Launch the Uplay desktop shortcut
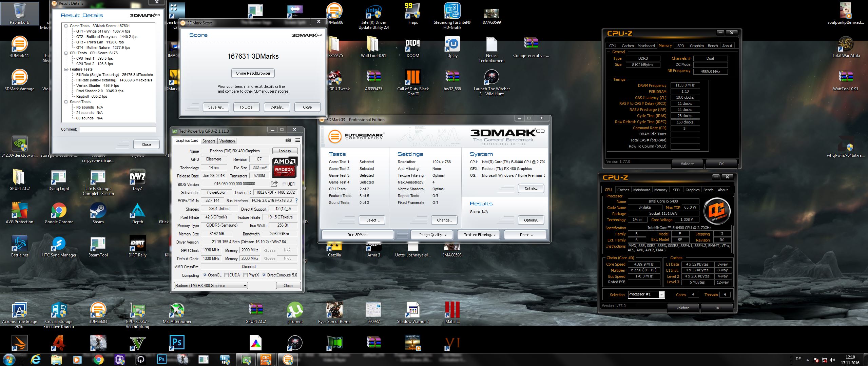This screenshot has width=868, height=366. coord(452,47)
